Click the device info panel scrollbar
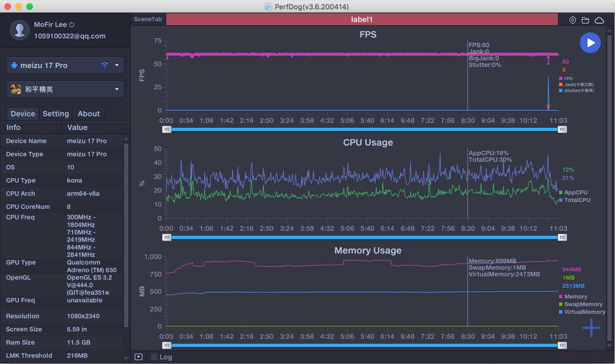The width and height of the screenshot is (615, 364). (126, 235)
